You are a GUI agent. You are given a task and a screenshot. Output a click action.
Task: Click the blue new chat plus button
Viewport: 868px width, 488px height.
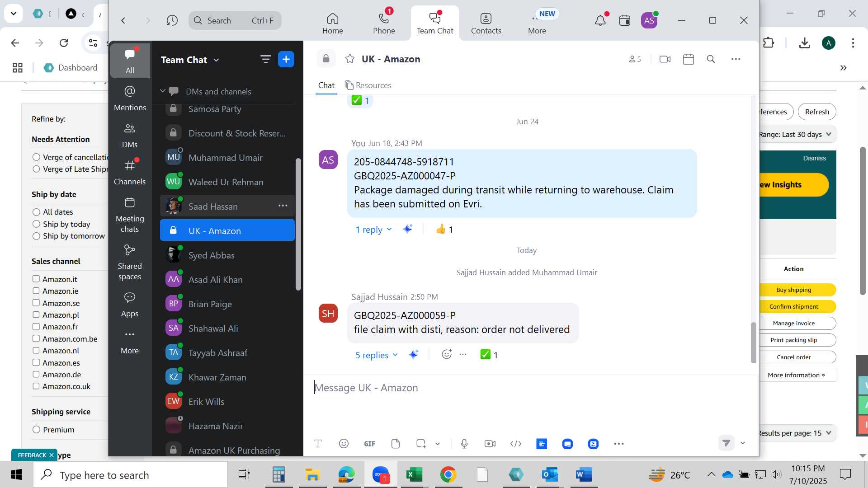point(286,59)
